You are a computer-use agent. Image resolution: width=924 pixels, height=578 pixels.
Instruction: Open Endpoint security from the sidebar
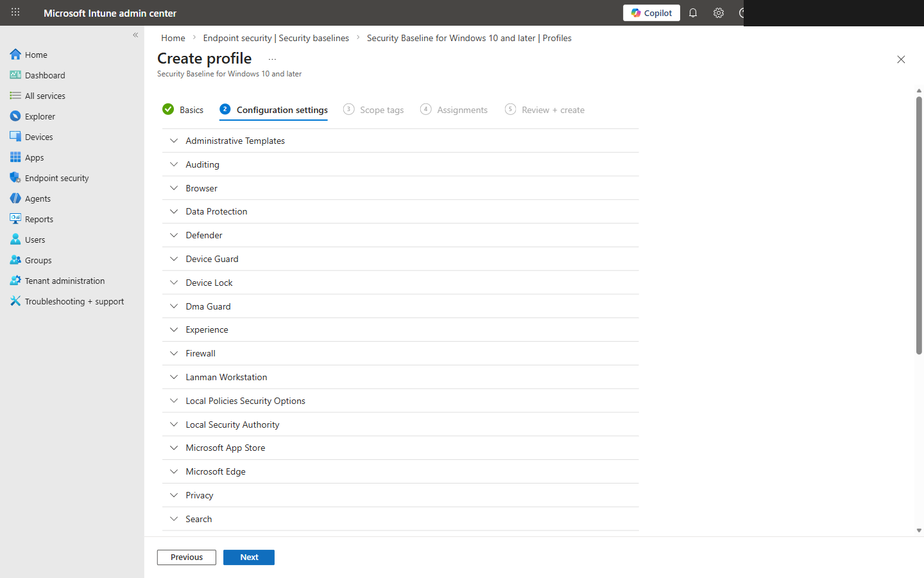(x=57, y=177)
